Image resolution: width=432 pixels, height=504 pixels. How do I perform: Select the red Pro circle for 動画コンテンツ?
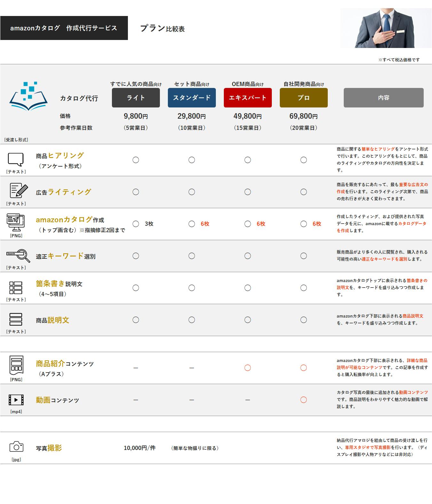pyautogui.click(x=303, y=400)
